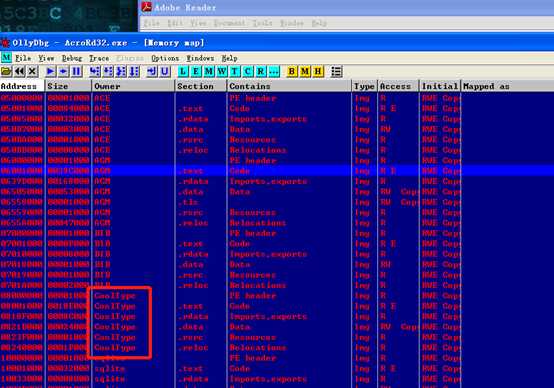Open the OllyDbg View menu
Viewport: 554px width, 388px height.
coord(46,58)
